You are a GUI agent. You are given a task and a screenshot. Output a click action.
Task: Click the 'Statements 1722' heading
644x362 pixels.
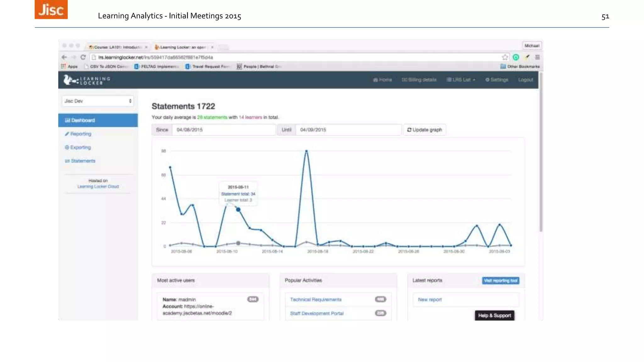tap(183, 106)
